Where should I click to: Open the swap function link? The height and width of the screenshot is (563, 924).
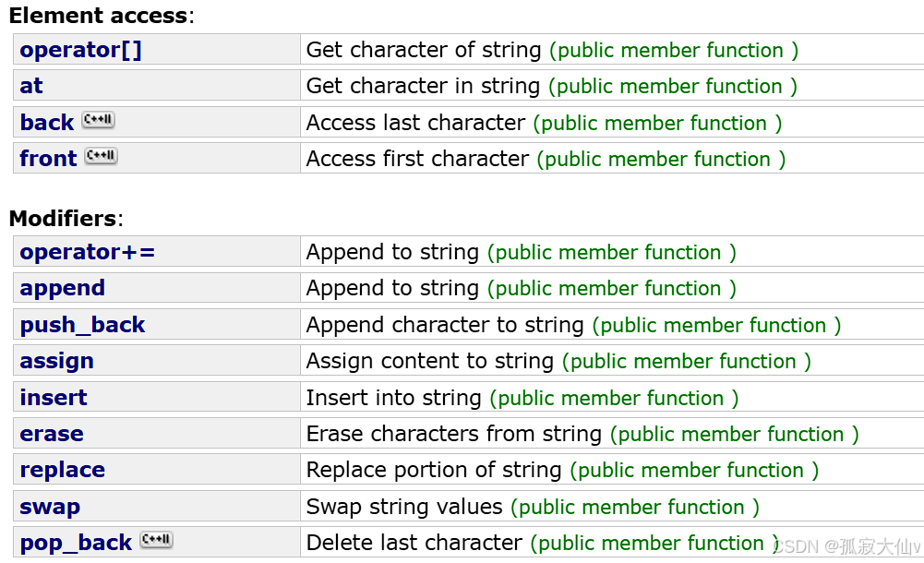click(x=50, y=507)
